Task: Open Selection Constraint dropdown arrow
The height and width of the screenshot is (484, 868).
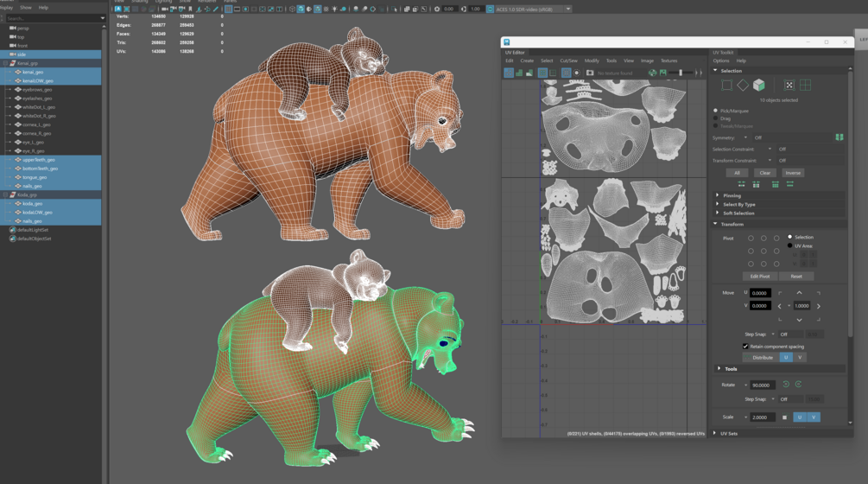Action: click(x=770, y=149)
